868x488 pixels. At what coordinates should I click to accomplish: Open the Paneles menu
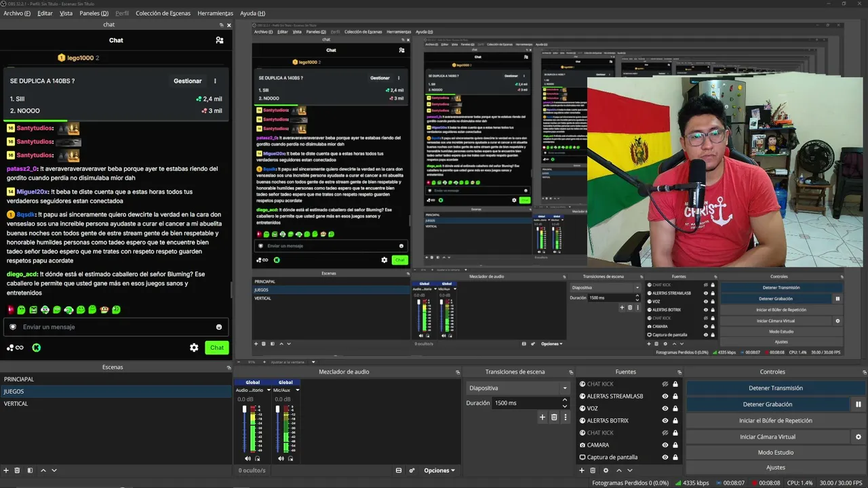pos(94,14)
